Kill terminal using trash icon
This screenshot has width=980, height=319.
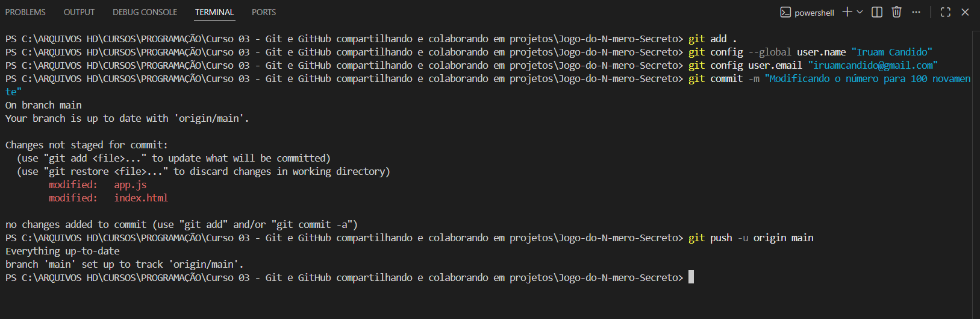click(x=896, y=12)
